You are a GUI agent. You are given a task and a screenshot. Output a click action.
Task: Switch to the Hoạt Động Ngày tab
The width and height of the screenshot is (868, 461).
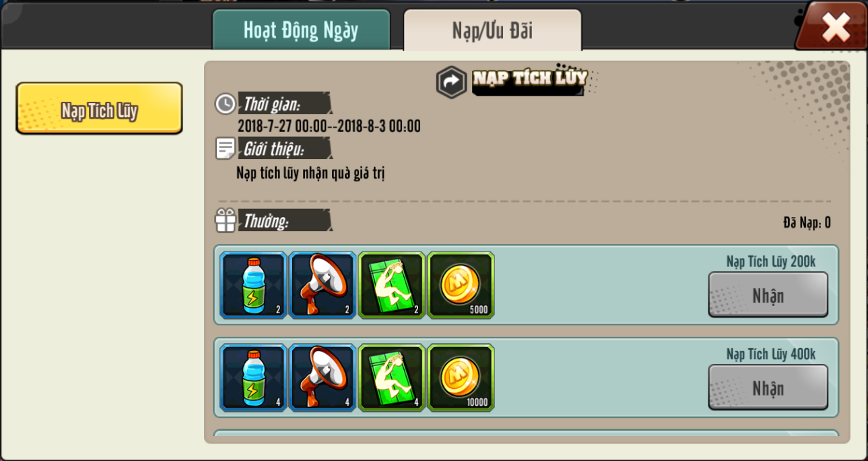click(301, 30)
